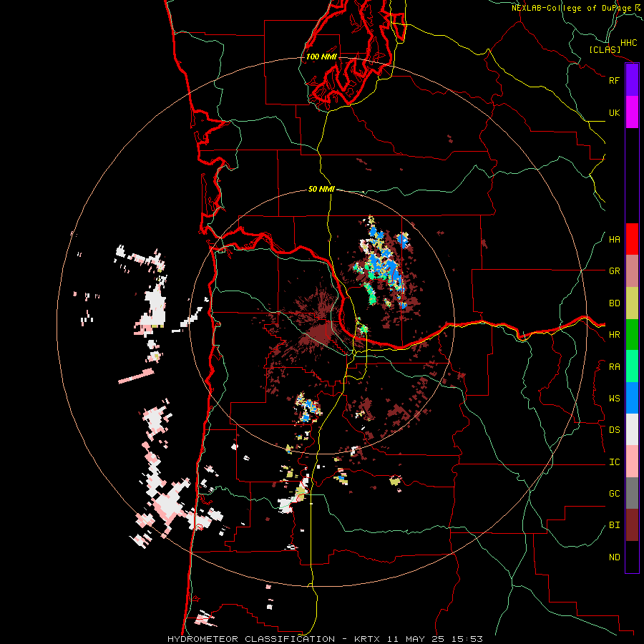Click the GR legend label
Viewport: 644px width, 644px height.
point(614,271)
